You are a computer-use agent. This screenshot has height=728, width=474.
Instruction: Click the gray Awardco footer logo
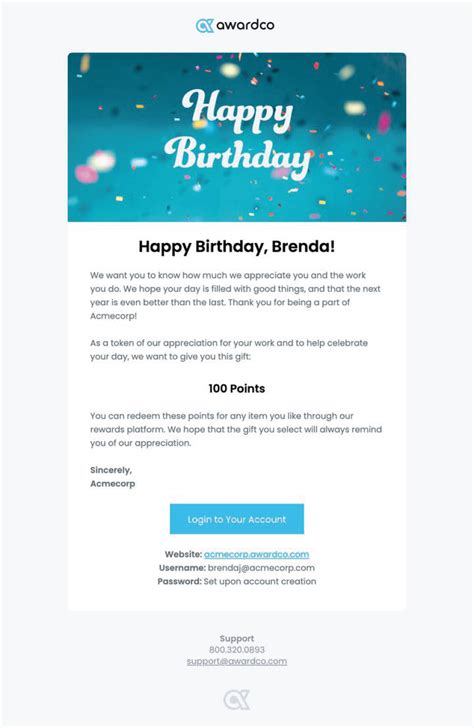[x=237, y=700]
